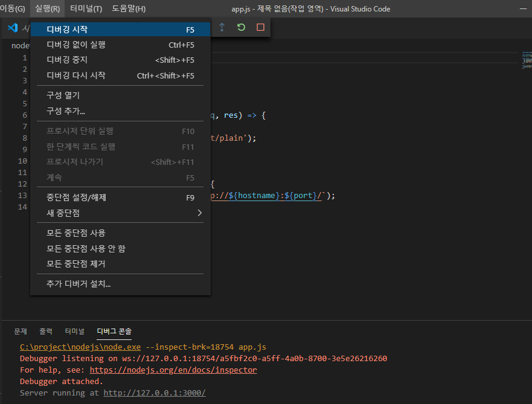The height and width of the screenshot is (404, 532).
Task: Click 중단점 설정/해제 menu item
Action: click(120, 197)
